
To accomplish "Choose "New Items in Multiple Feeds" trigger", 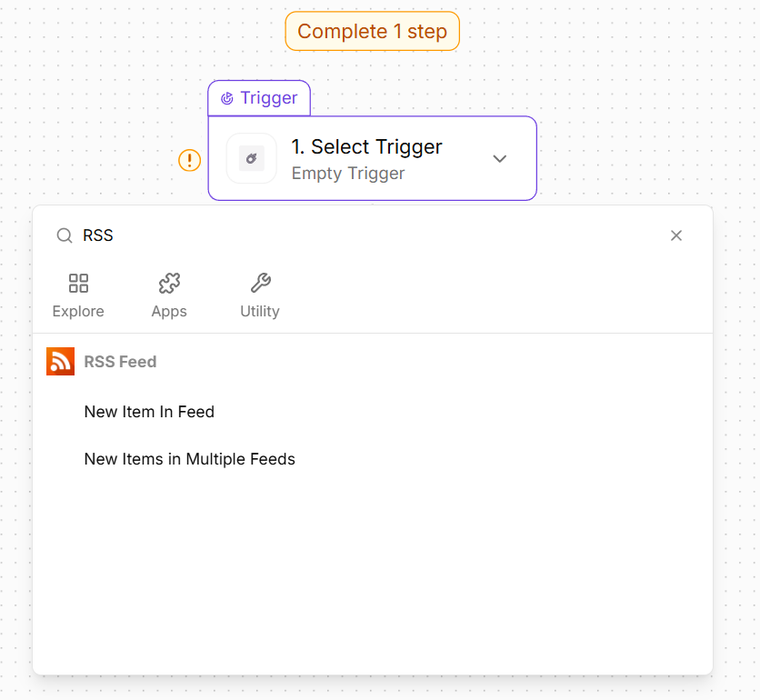I will coord(190,459).
